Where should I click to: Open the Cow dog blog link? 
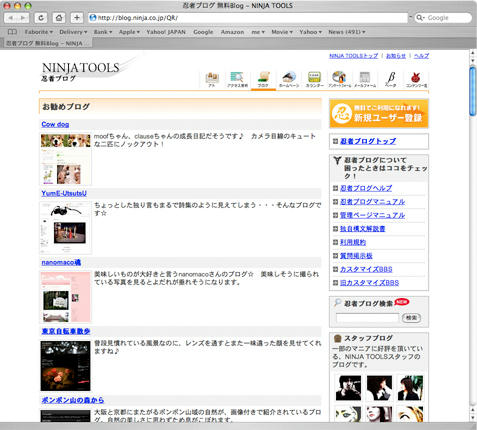[x=55, y=124]
